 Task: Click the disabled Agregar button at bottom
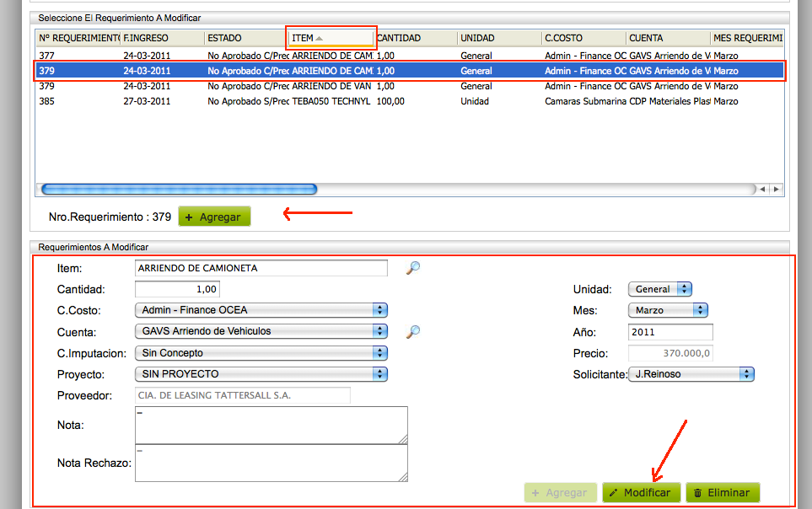561,492
